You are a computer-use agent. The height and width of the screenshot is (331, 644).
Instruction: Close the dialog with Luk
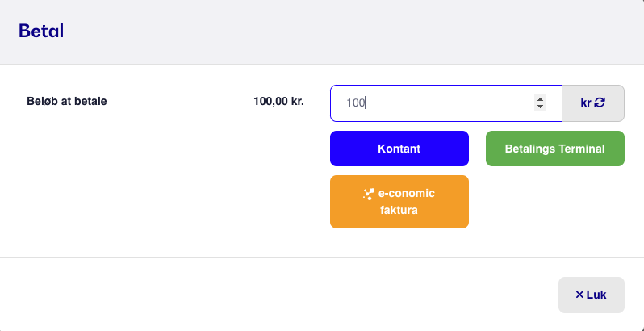coord(592,295)
